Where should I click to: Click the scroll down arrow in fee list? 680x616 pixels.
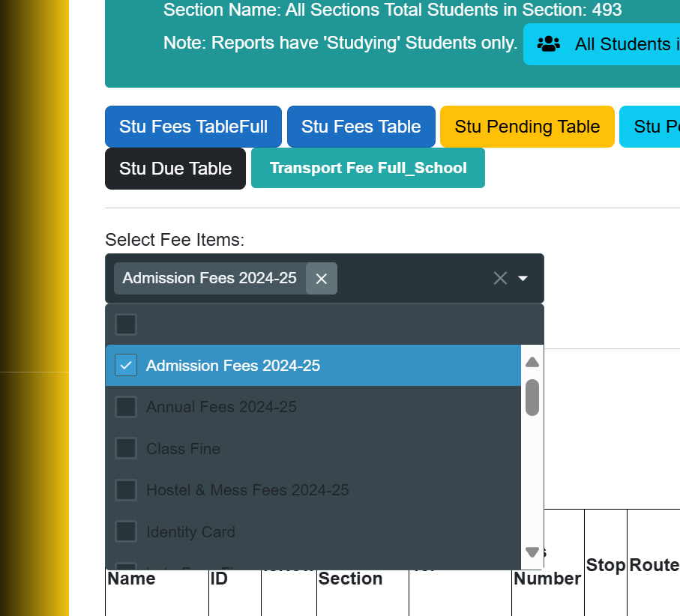pyautogui.click(x=532, y=552)
